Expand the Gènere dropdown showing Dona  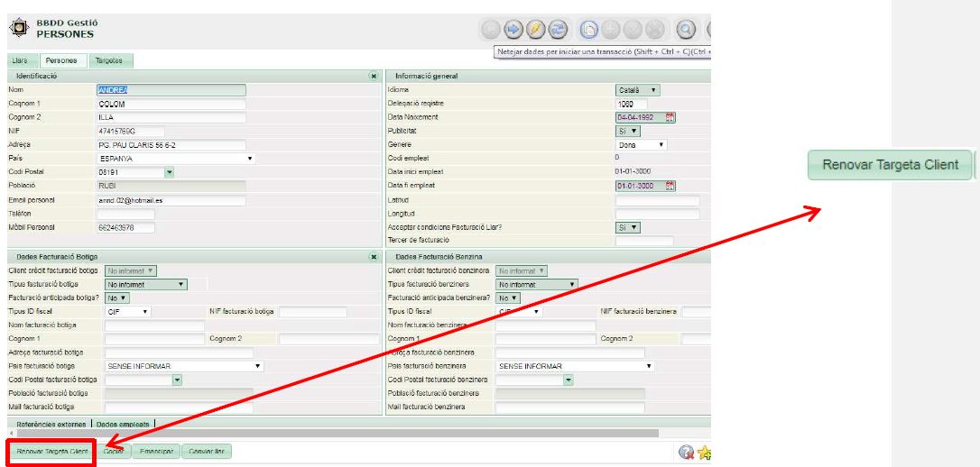(643, 144)
